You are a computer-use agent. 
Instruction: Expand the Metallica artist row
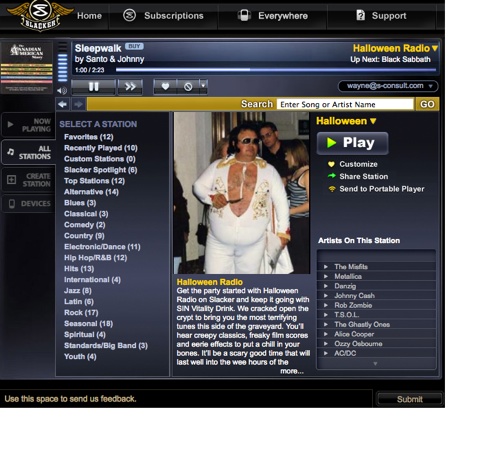coord(377,276)
